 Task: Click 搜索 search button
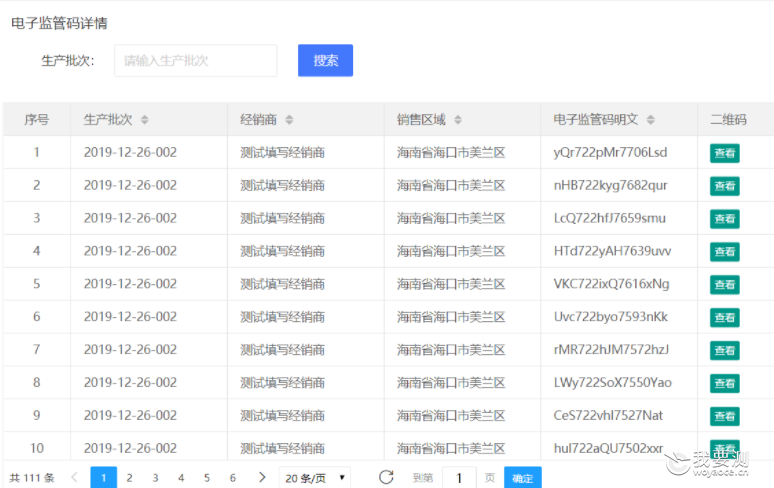(x=325, y=60)
